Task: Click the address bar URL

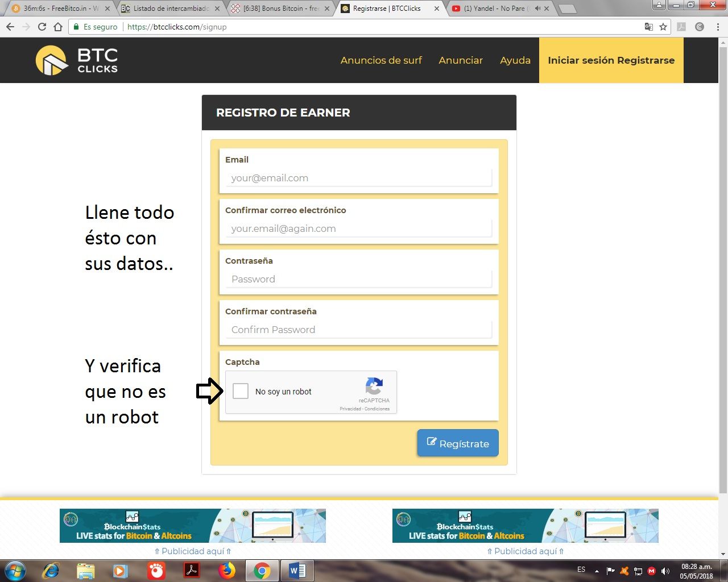Action: [177, 27]
